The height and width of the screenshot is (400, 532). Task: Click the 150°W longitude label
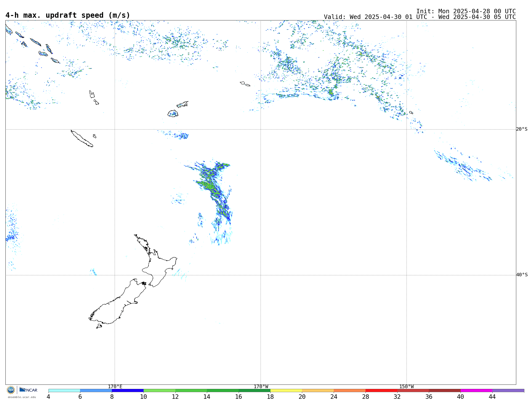point(407,387)
